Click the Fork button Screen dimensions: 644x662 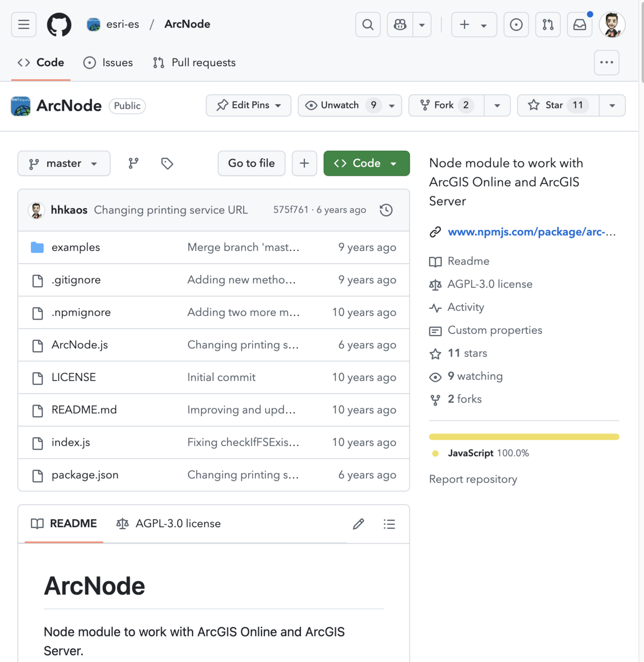446,105
